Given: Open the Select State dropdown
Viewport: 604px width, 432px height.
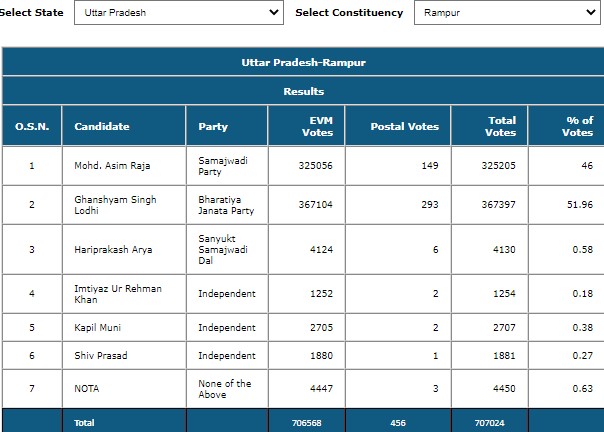Looking at the screenshot, I should tap(179, 13).
